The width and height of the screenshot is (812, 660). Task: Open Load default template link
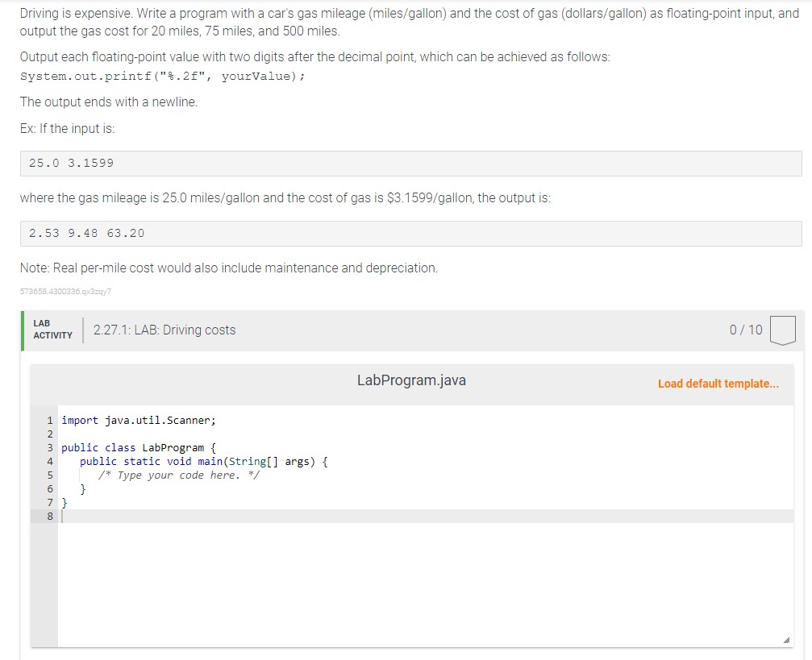718,384
